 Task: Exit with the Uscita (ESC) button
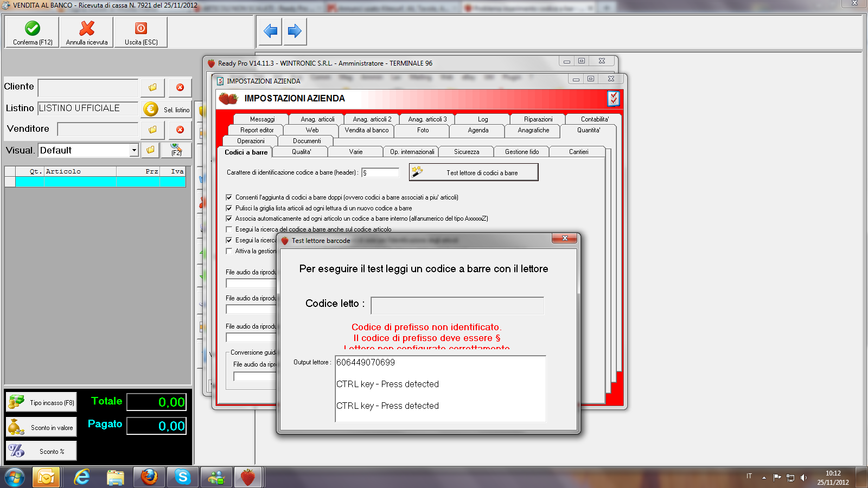[x=141, y=33]
